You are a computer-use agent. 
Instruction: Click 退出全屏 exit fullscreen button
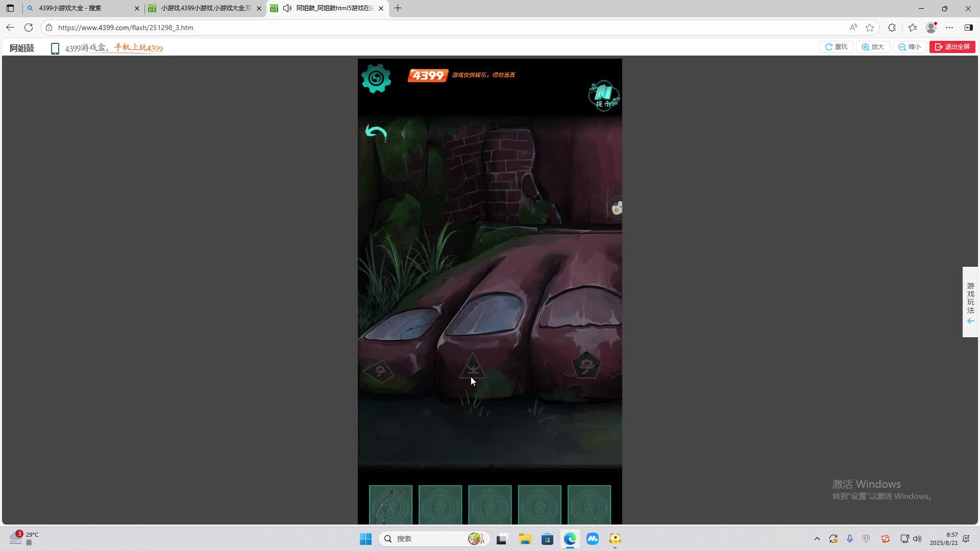tap(952, 47)
